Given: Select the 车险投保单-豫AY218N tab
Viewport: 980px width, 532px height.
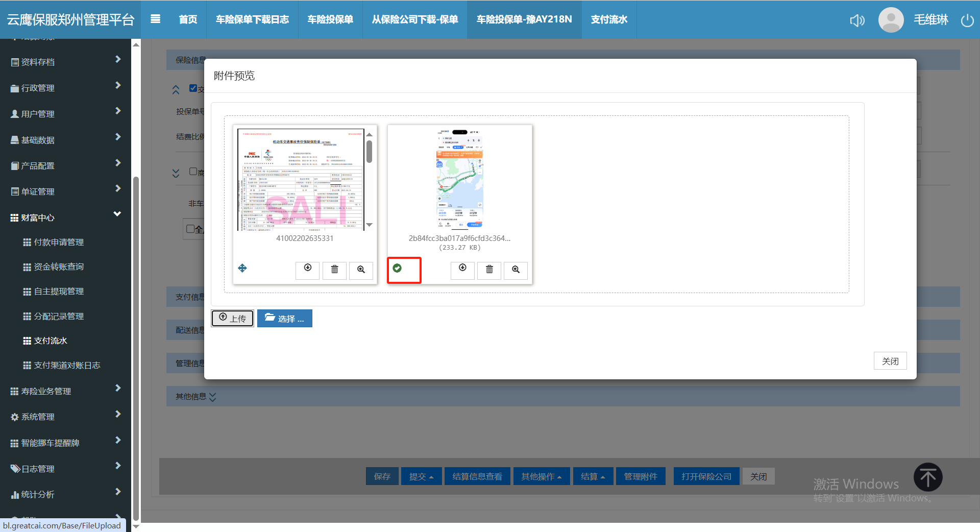Looking at the screenshot, I should point(524,19).
